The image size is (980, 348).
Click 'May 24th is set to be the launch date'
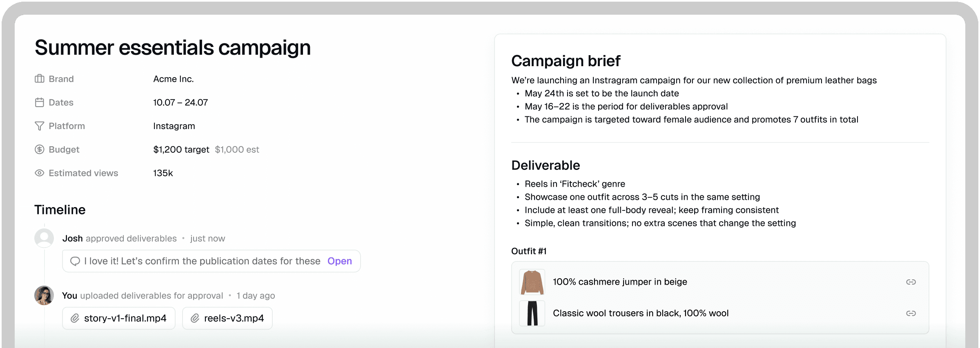(601, 94)
